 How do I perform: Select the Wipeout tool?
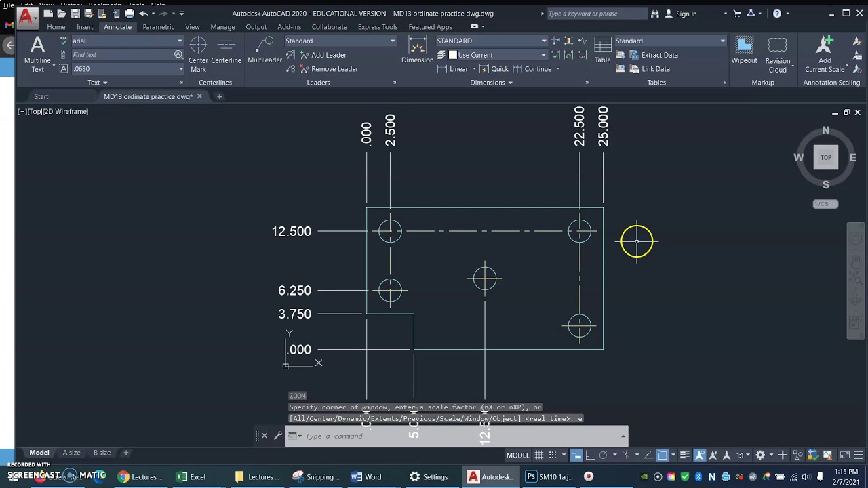tap(744, 51)
